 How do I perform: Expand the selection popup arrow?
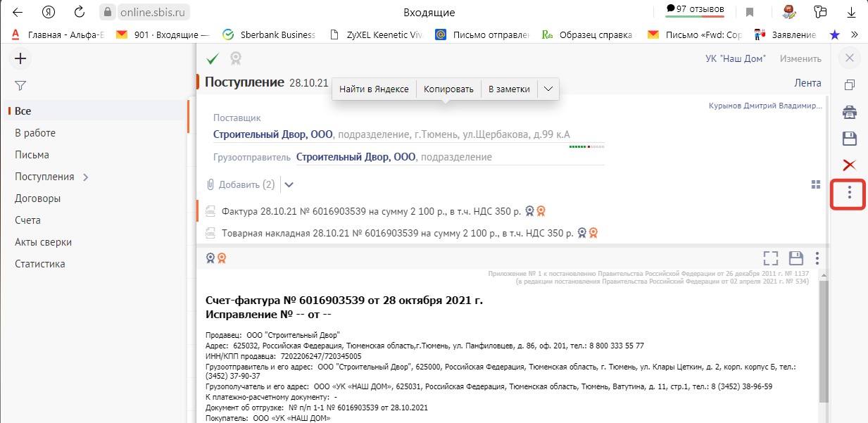point(548,89)
